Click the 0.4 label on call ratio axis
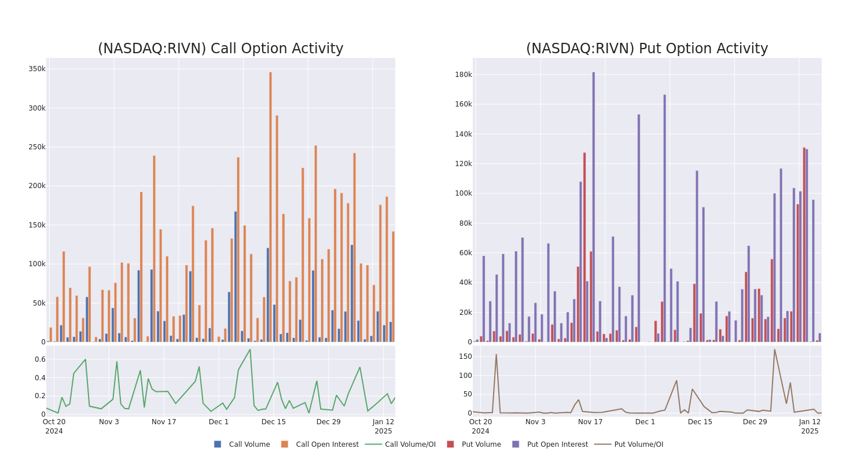The image size is (868, 463). point(40,378)
